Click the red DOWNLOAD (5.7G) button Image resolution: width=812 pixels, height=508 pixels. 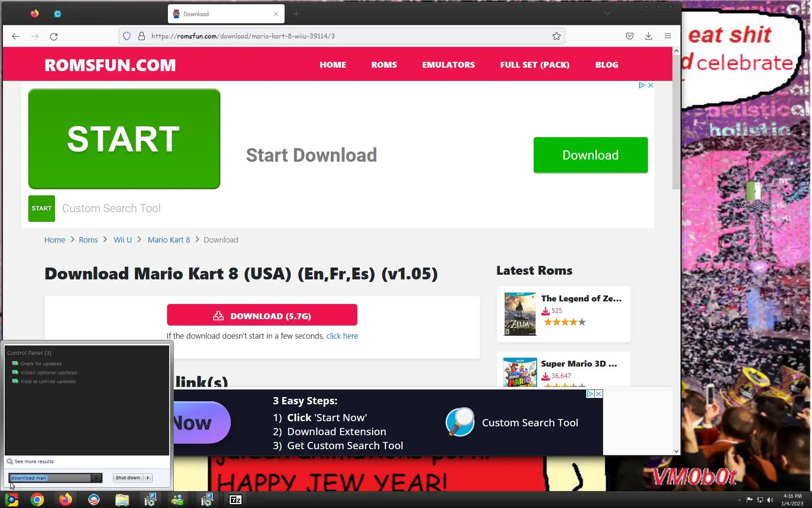262,316
